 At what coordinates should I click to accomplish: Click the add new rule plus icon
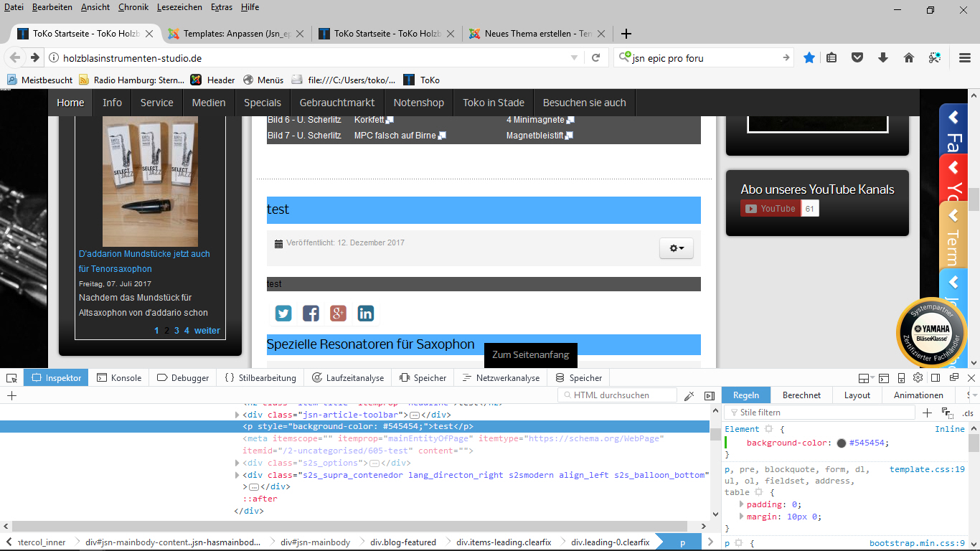[x=927, y=413]
